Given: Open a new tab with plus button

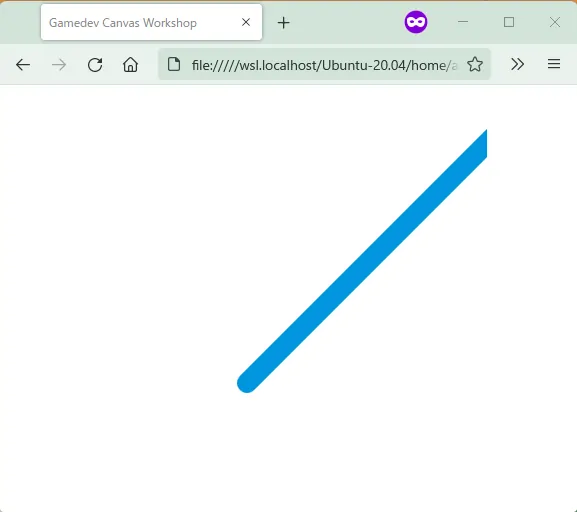Looking at the screenshot, I should [x=283, y=23].
